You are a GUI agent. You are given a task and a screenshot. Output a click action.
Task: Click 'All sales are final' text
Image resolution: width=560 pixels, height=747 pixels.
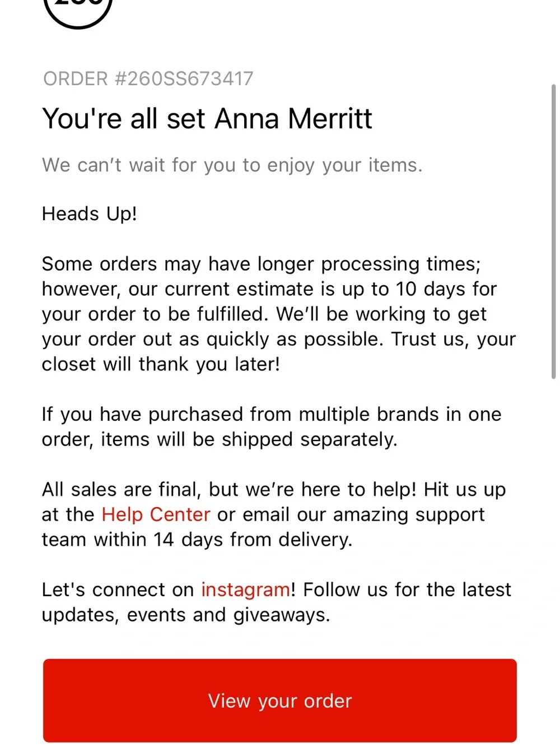pos(122,490)
